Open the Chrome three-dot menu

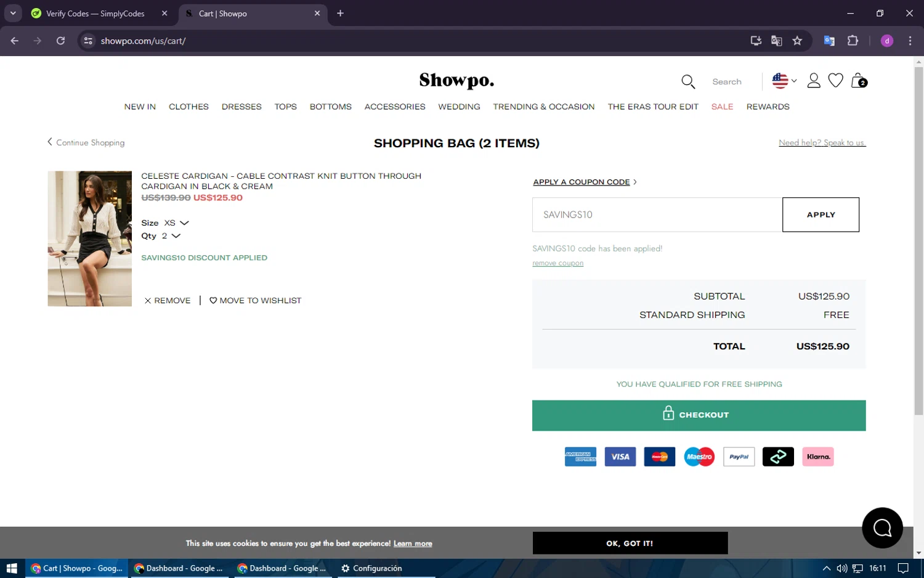(x=910, y=41)
